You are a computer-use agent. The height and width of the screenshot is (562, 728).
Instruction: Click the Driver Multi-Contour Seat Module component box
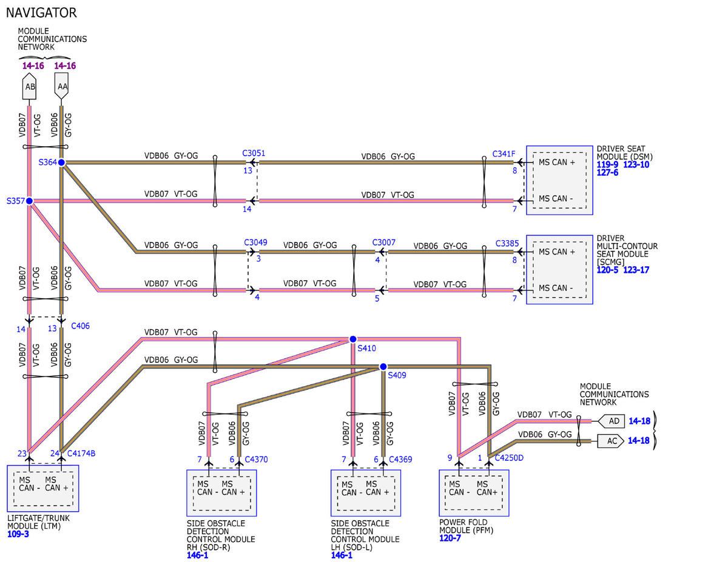tap(559, 270)
